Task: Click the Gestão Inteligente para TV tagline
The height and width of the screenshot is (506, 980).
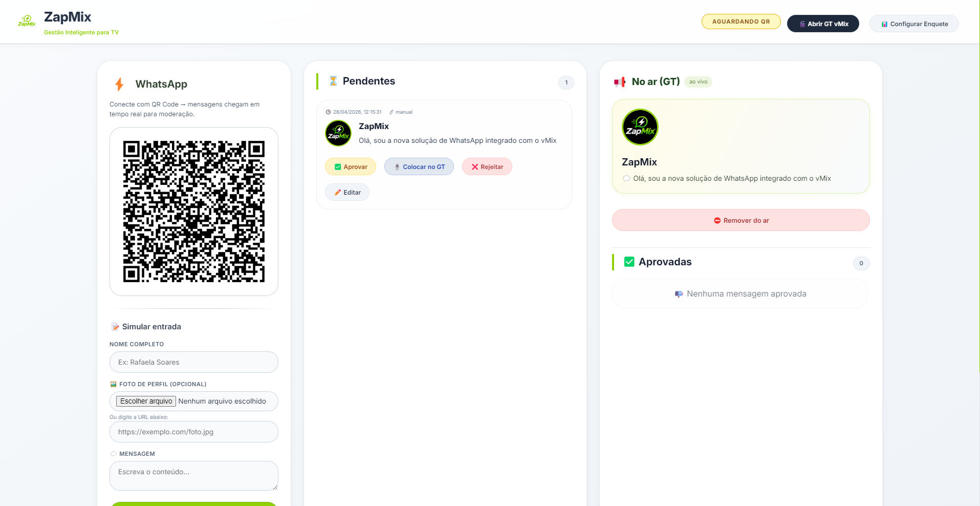Action: (x=81, y=32)
